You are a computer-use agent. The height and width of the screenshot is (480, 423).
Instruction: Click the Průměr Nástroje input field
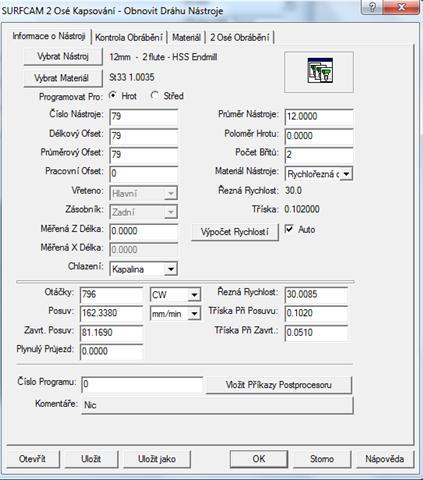pyautogui.click(x=319, y=117)
